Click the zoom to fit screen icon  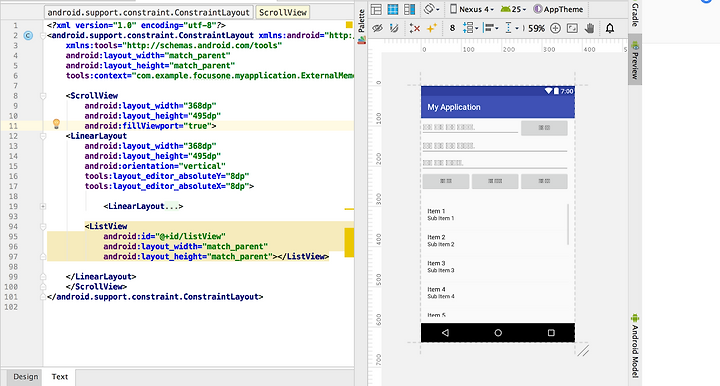point(572,28)
